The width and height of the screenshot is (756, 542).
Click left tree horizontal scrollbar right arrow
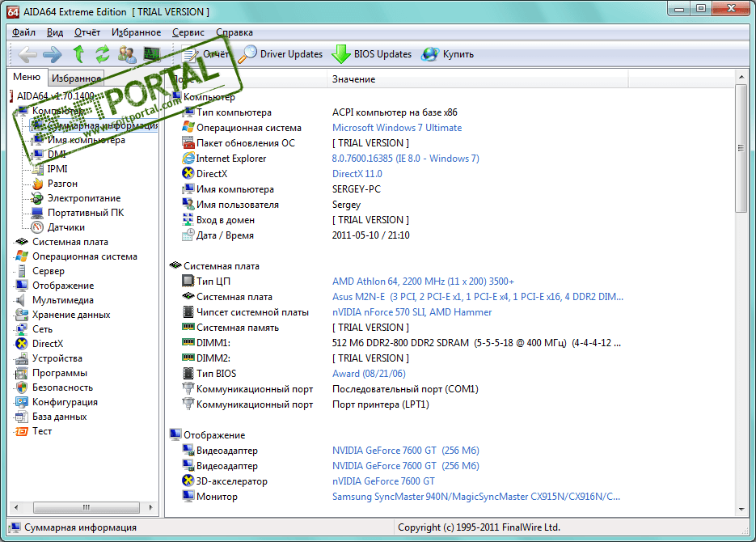[x=151, y=507]
